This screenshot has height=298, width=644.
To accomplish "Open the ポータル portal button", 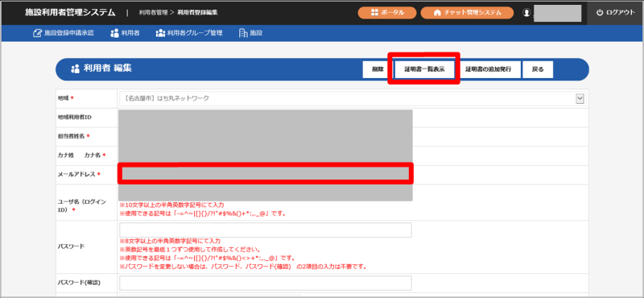I will tap(387, 13).
